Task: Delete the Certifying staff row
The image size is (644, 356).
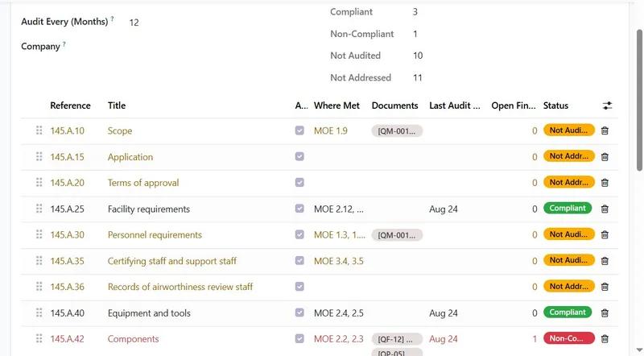Action: coord(605,261)
